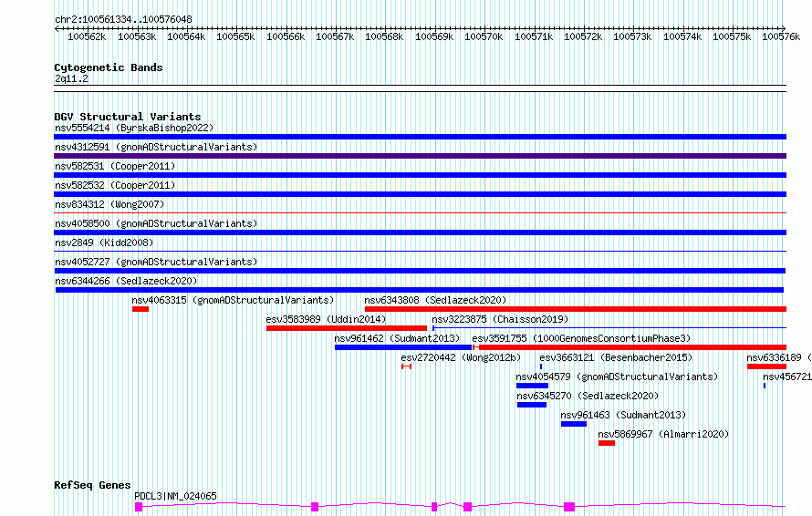This screenshot has height=516, width=812.
Task: Select nsv961462 (Sudmant2013) label
Action: 397,338
